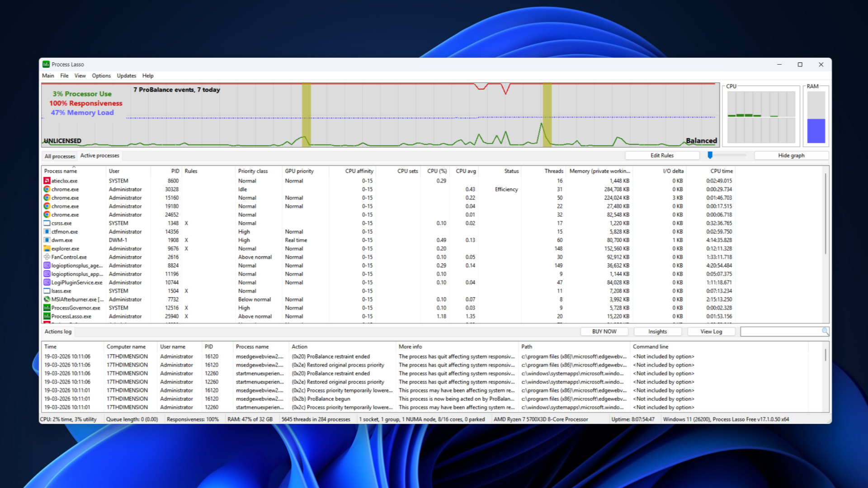Switch to the All processes tab

[x=60, y=156]
